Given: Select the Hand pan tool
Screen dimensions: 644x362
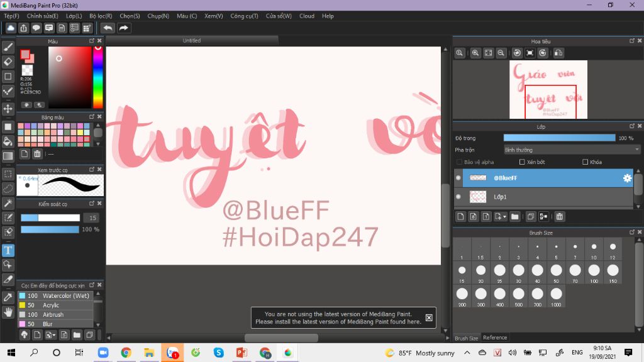Looking at the screenshot, I should pos(8,312).
